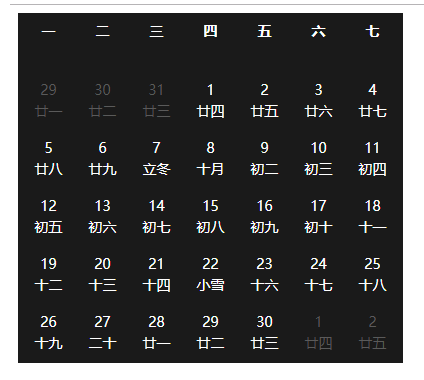Select date 16 with lunar 初九
This screenshot has width=424, height=380.
point(264,217)
